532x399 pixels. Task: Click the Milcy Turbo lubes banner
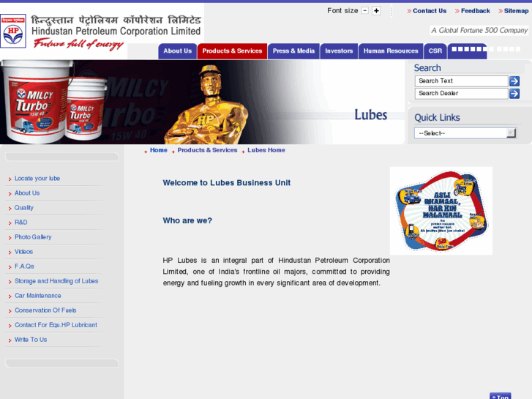click(202, 102)
